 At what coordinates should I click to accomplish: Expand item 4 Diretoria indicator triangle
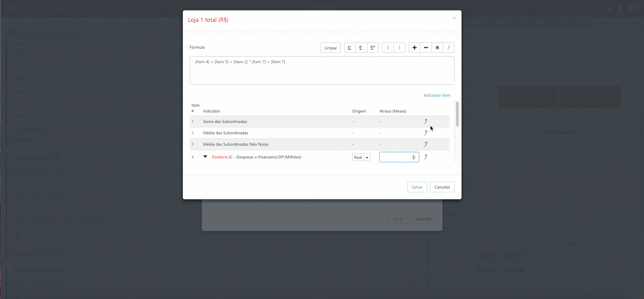pyautogui.click(x=205, y=157)
